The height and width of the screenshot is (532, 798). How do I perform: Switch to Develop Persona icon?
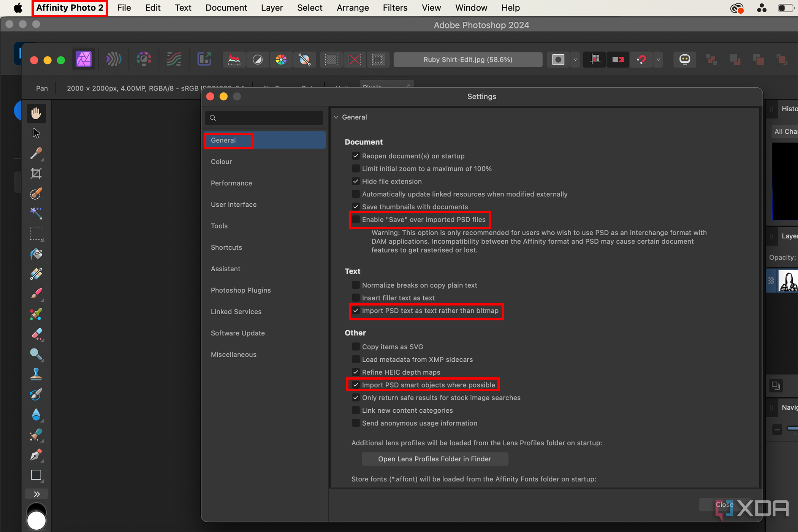coord(144,60)
